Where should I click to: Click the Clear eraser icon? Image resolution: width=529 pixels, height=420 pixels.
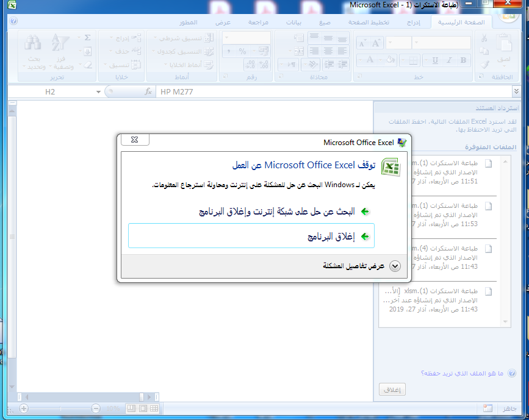point(88,65)
